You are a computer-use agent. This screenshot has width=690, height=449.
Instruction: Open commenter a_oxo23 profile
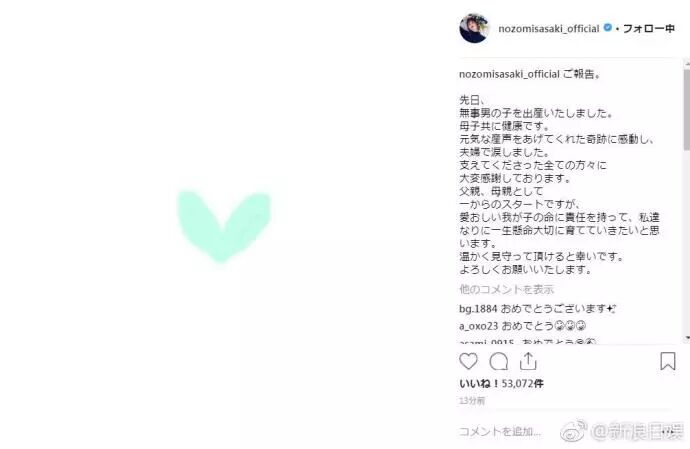(x=478, y=326)
